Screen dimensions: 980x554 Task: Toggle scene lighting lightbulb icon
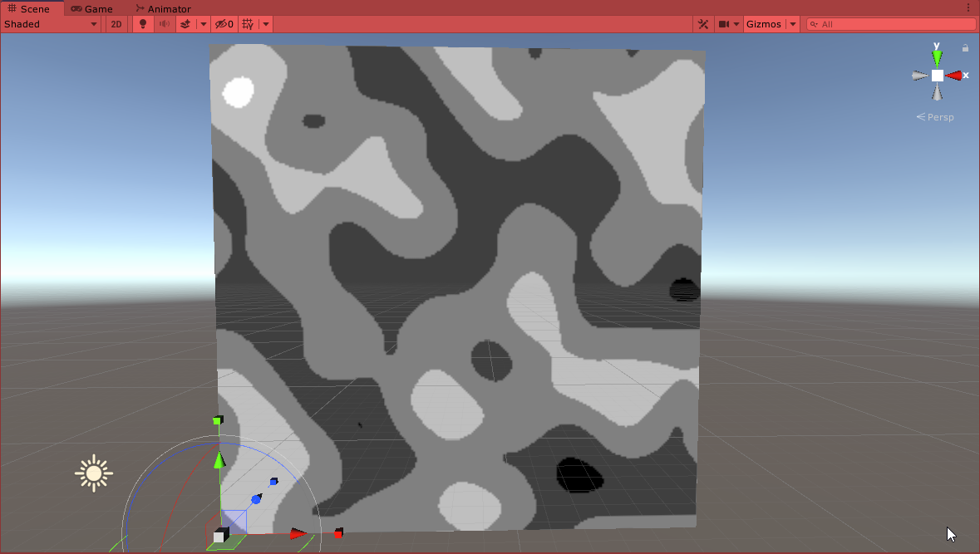143,24
